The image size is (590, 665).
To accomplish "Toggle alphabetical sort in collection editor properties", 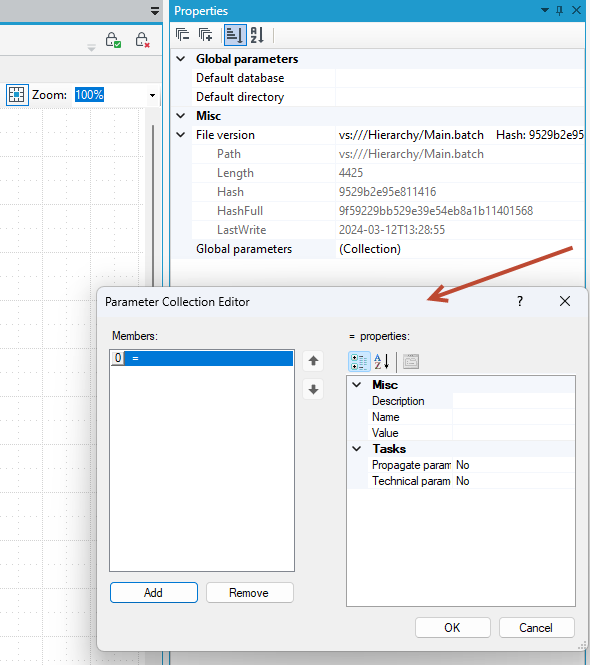I will [382, 362].
